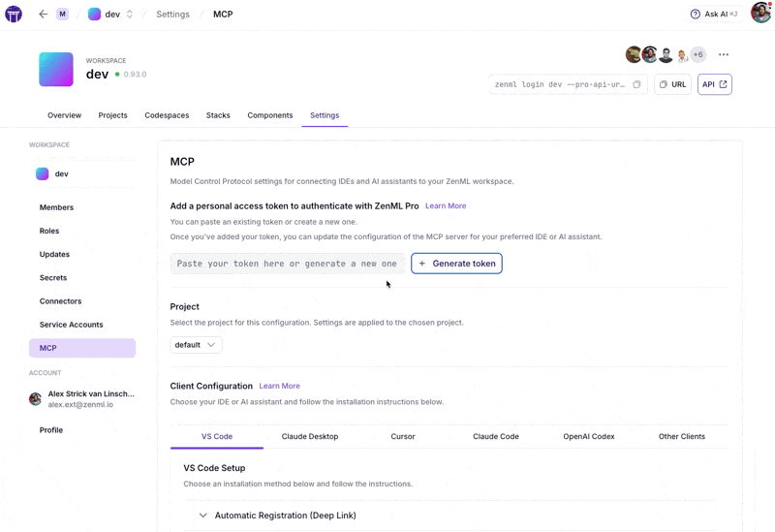
Task: Open Connectors settings
Action: point(60,301)
